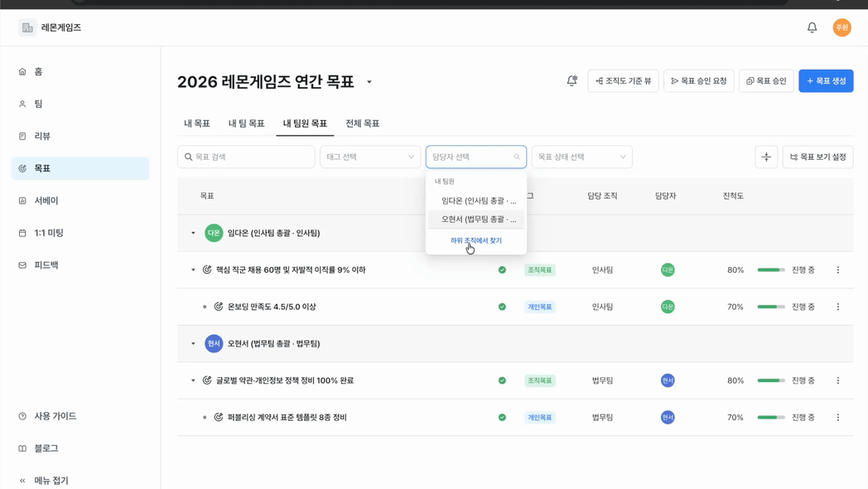Click the 레몬게임즈 company logo icon
The height and width of the screenshot is (489, 868).
pyautogui.click(x=27, y=27)
